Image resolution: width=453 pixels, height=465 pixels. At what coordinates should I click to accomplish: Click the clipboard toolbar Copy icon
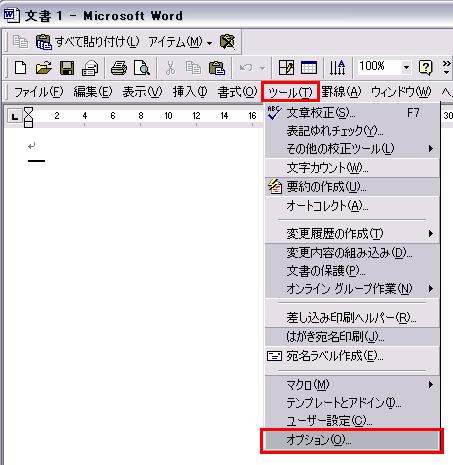(20, 42)
